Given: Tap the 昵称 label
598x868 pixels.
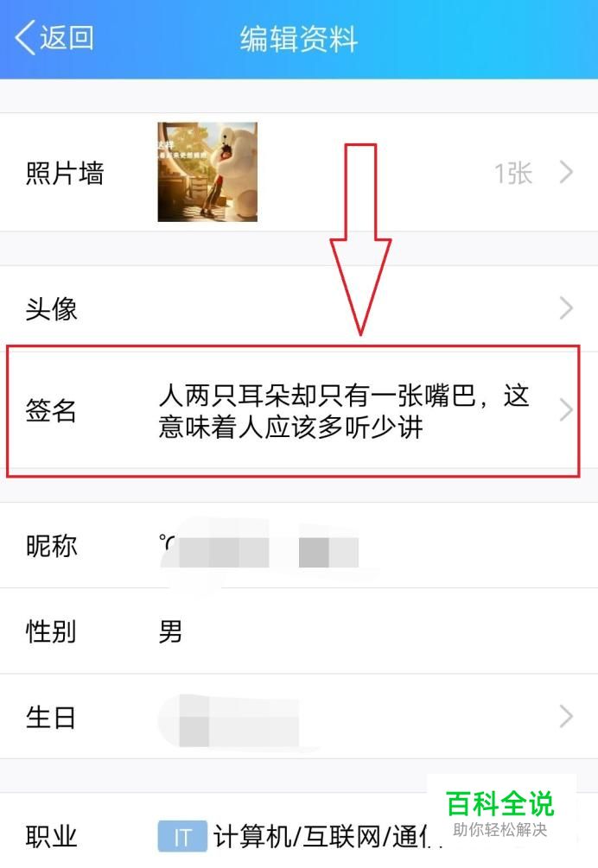Looking at the screenshot, I should pos(51,547).
